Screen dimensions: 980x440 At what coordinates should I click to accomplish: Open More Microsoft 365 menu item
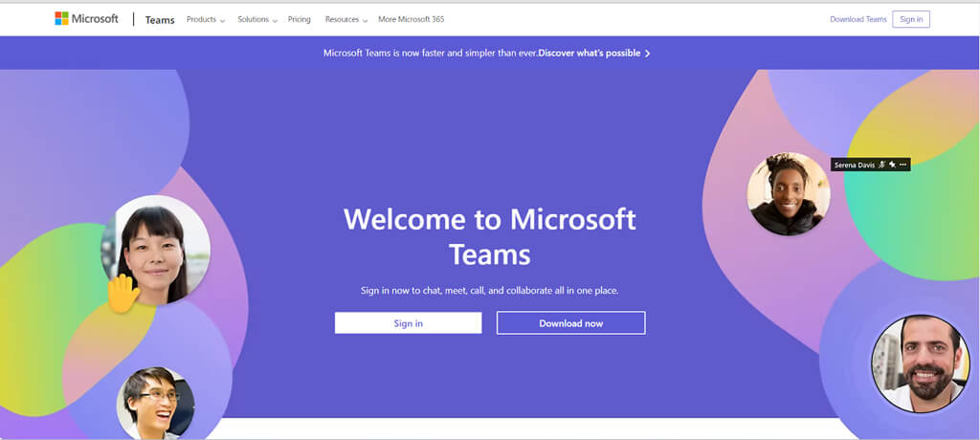click(x=412, y=19)
